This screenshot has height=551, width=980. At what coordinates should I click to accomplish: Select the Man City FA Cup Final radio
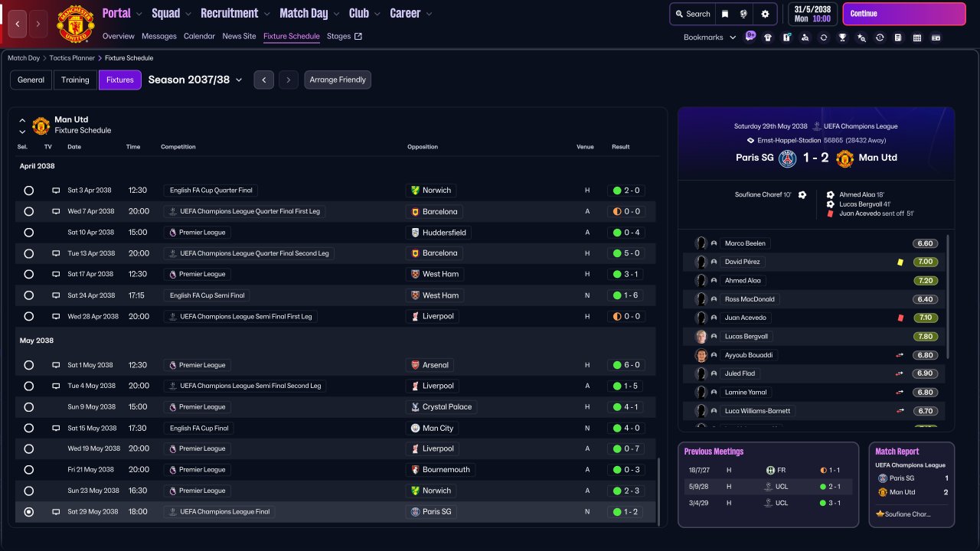point(29,429)
